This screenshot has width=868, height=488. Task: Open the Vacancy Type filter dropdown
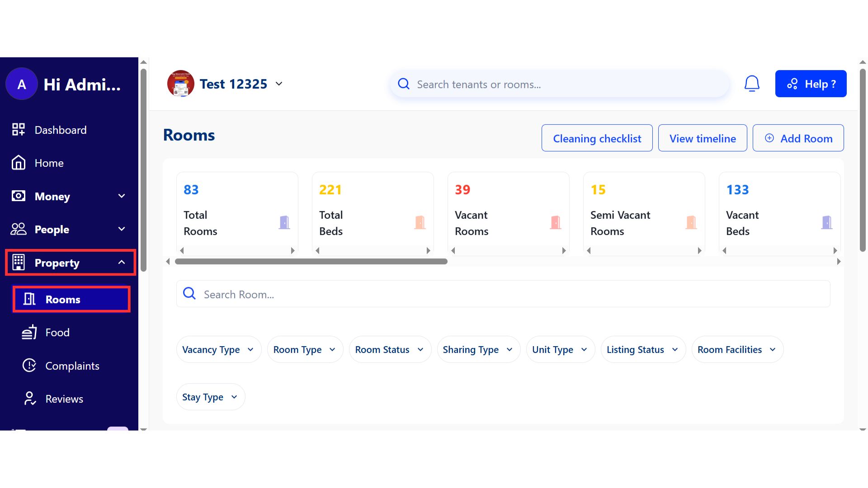[x=218, y=349]
